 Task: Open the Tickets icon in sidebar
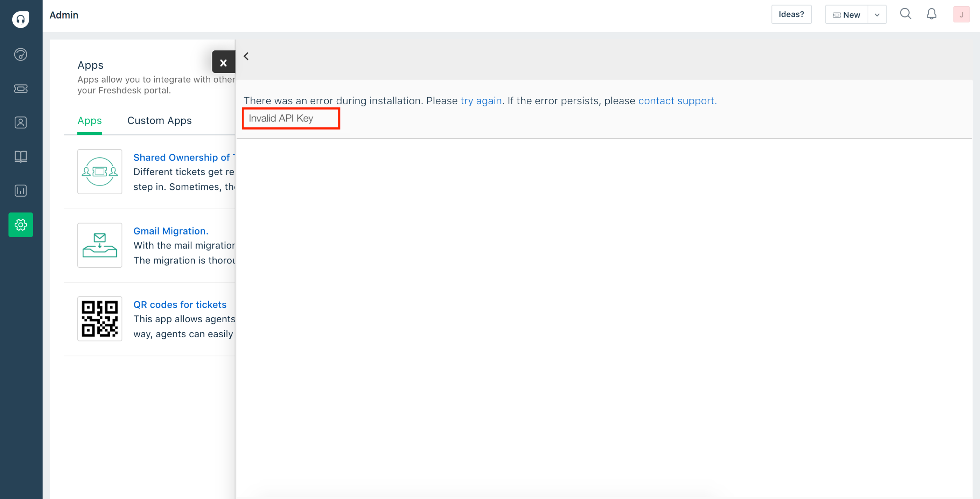point(21,89)
